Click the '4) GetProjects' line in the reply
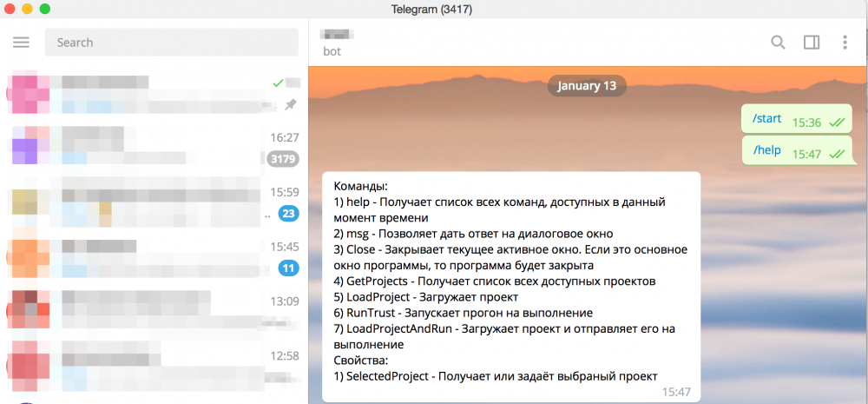 click(x=495, y=281)
